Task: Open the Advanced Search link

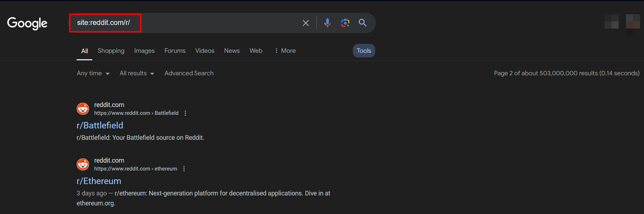Action: click(189, 73)
